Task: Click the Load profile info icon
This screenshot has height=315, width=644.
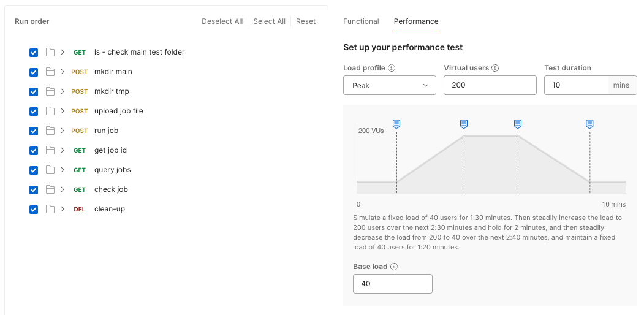Action: click(392, 68)
